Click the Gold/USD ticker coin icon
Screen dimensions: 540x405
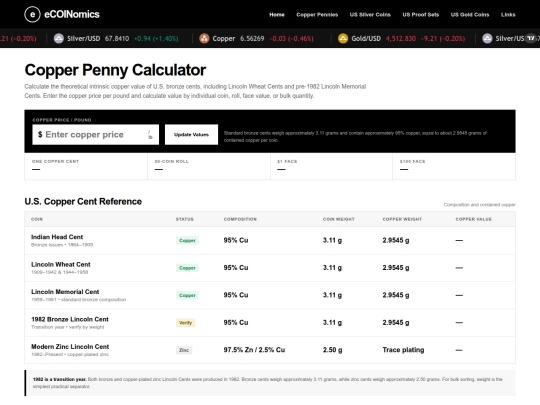(343, 39)
